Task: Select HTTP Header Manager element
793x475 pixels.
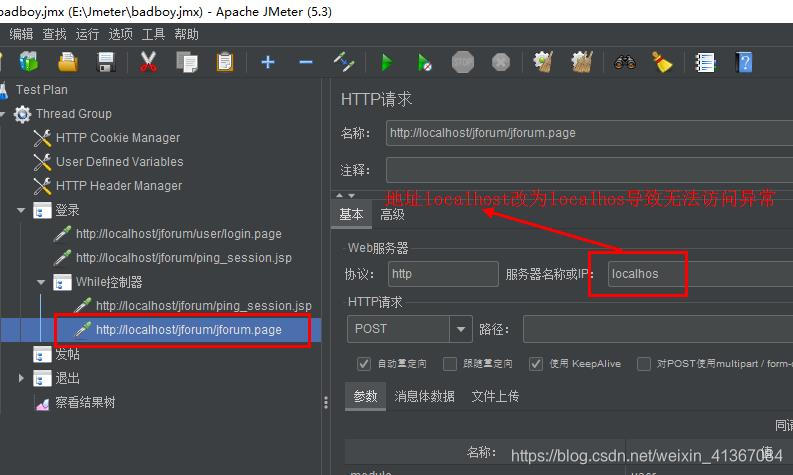Action: click(118, 186)
